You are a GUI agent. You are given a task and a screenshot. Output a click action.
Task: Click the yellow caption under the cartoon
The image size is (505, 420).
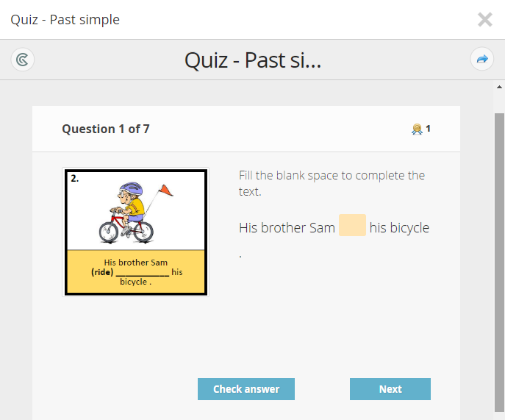click(x=136, y=272)
